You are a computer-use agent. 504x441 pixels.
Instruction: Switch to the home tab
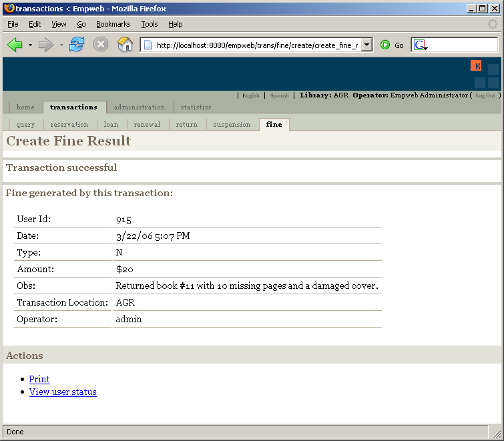point(25,107)
